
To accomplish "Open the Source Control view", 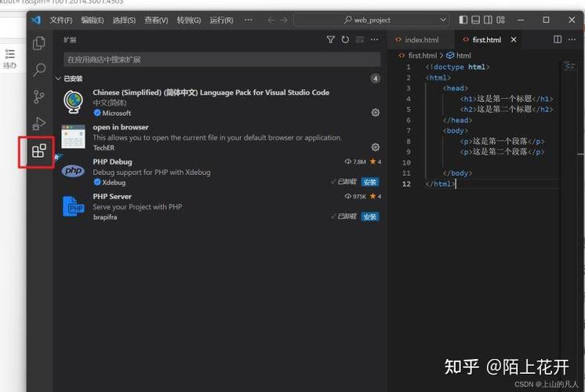I will coord(38,96).
